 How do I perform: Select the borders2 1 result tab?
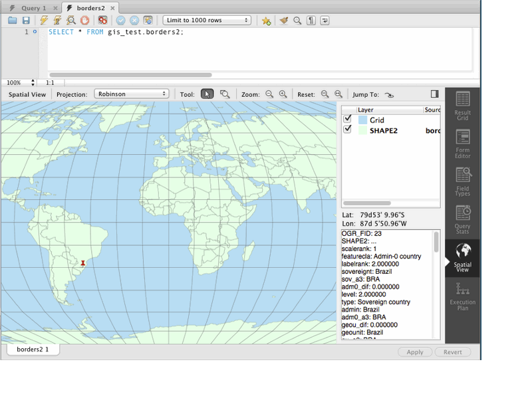pos(33,349)
